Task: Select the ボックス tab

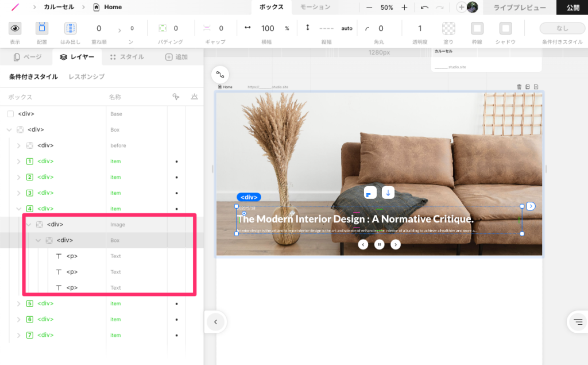Action: [x=272, y=7]
